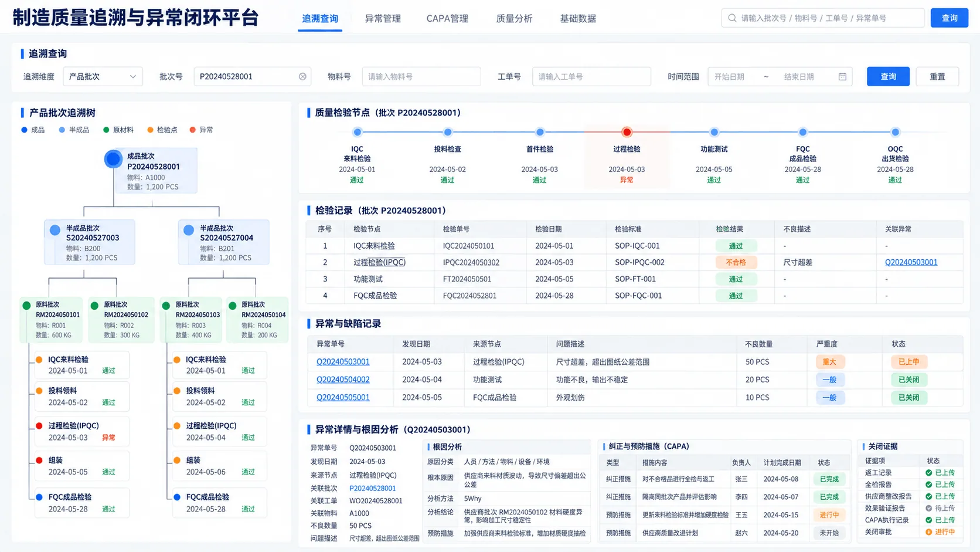
Task: Select semi-finished batch S20240527003 node
Action: 90,242
